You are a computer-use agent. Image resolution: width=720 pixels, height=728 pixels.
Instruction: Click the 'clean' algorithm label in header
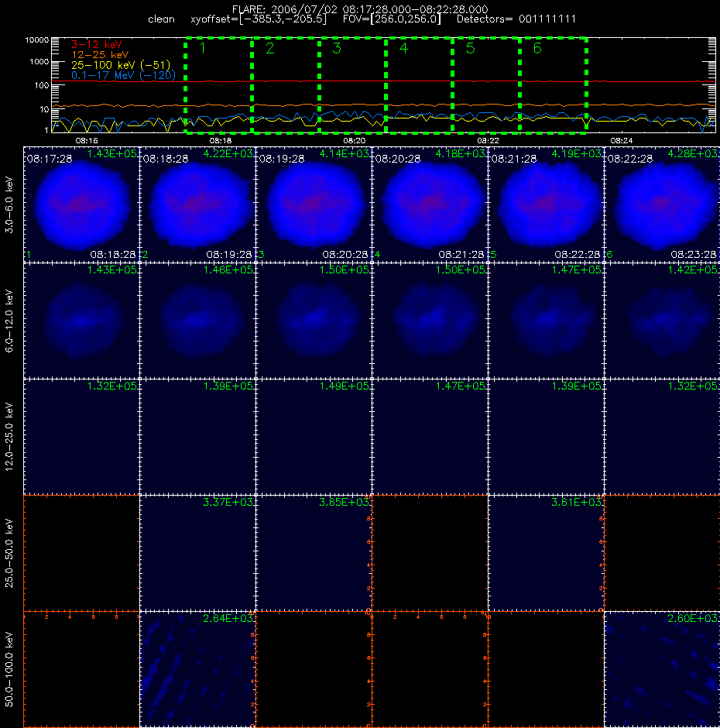(x=161, y=19)
